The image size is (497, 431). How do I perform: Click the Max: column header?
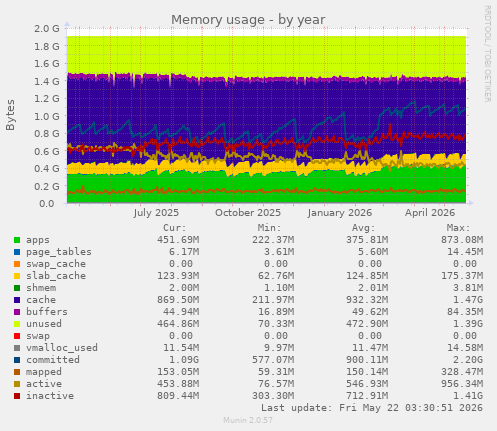(458, 228)
